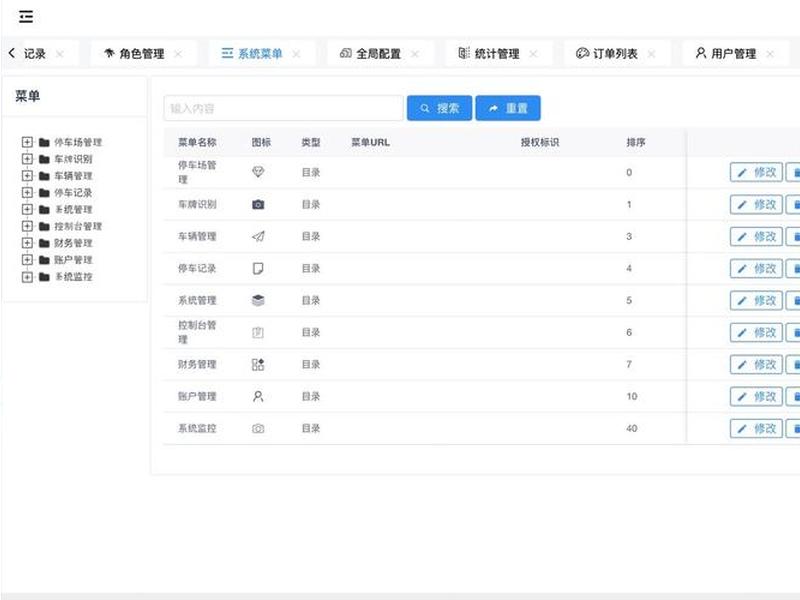Edit the 系统管理 row with 修改
This screenshot has height=600, width=800.
click(x=756, y=301)
